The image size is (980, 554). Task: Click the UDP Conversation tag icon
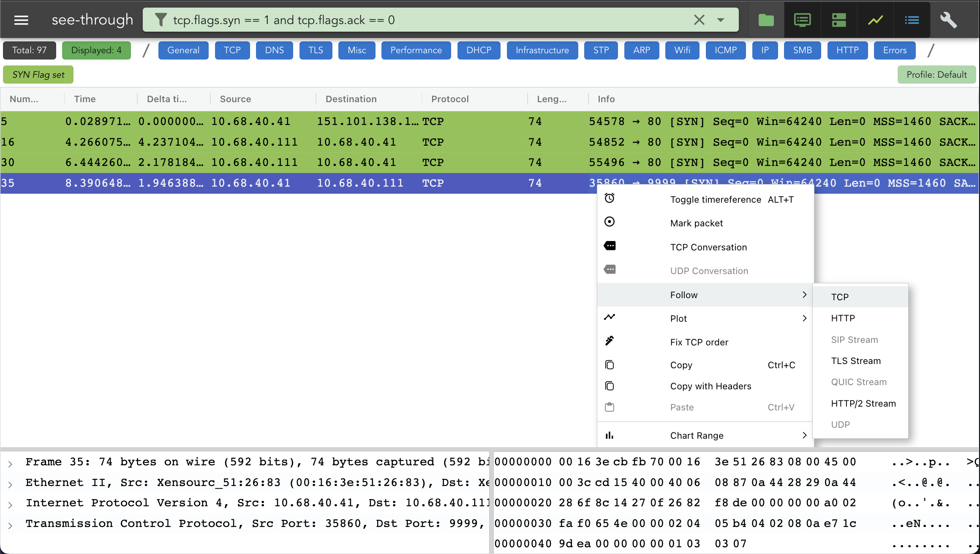pos(610,269)
